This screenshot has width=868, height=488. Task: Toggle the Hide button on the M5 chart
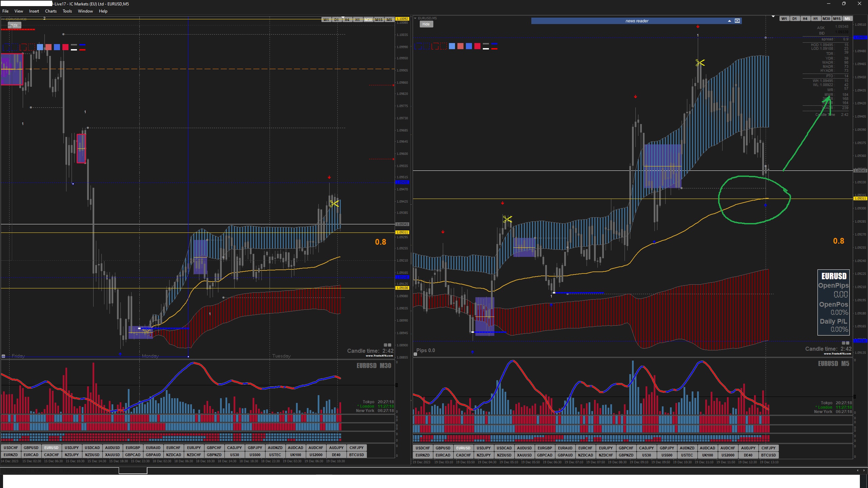point(426,24)
